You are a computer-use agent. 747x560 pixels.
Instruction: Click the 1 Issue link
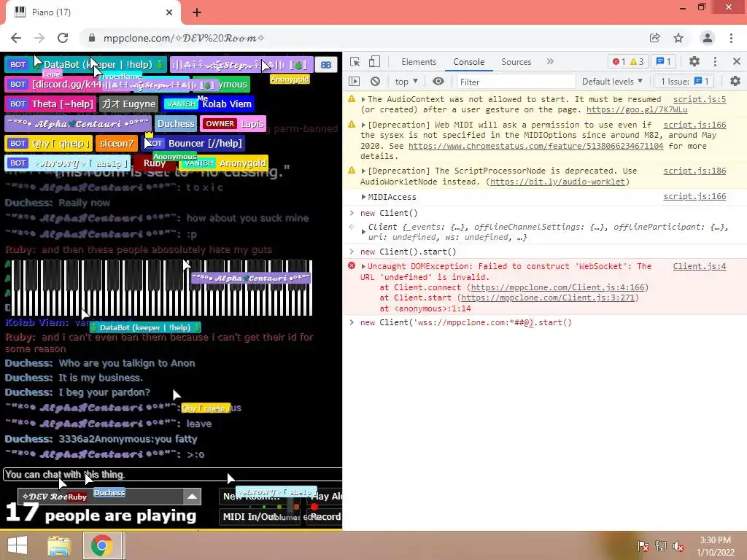pyautogui.click(x=684, y=82)
